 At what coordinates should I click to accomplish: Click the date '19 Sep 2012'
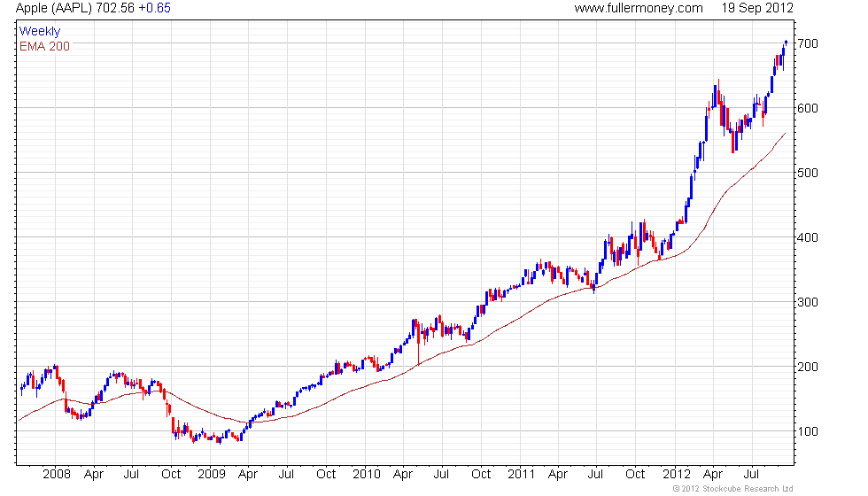pyautogui.click(x=757, y=8)
